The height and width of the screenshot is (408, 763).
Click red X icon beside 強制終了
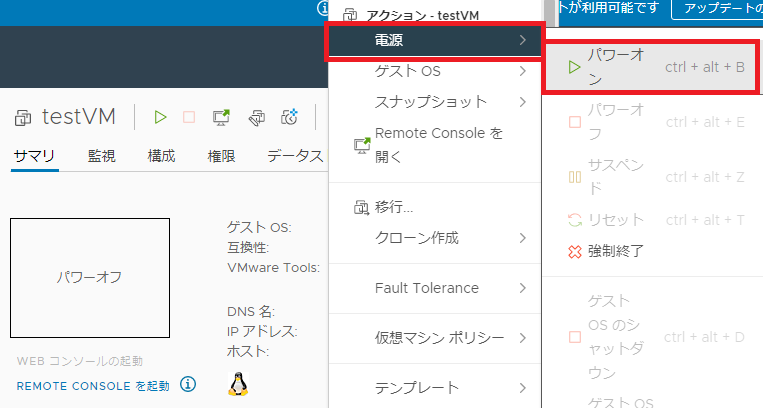575,252
